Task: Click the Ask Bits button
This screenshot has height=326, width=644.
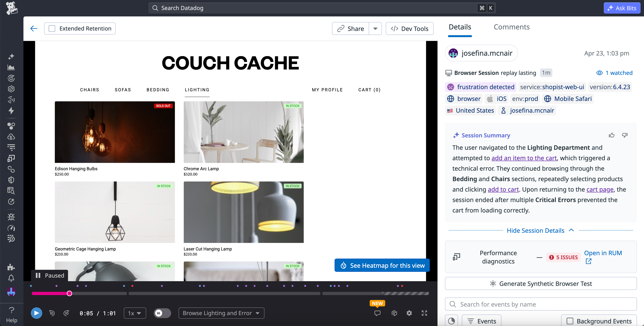Action: (x=622, y=8)
